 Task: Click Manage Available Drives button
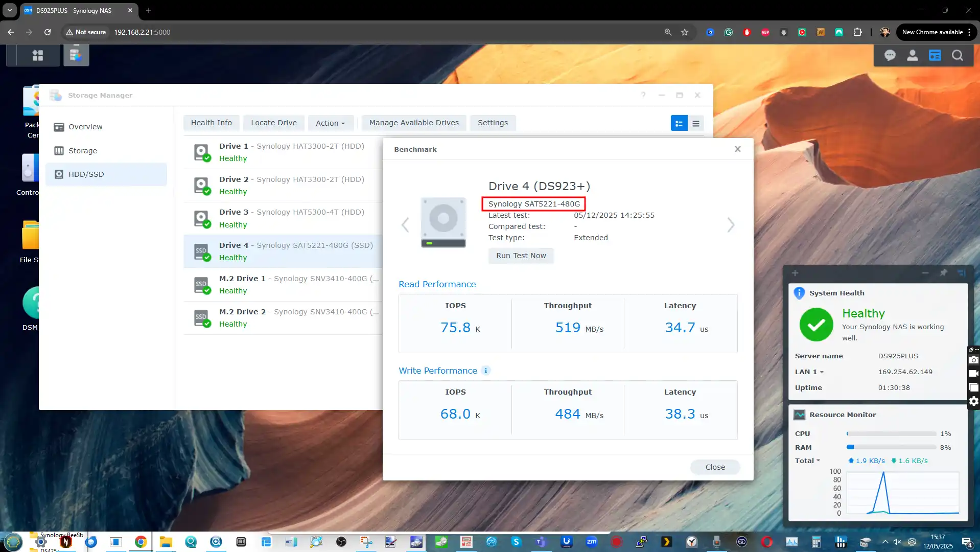(x=414, y=123)
